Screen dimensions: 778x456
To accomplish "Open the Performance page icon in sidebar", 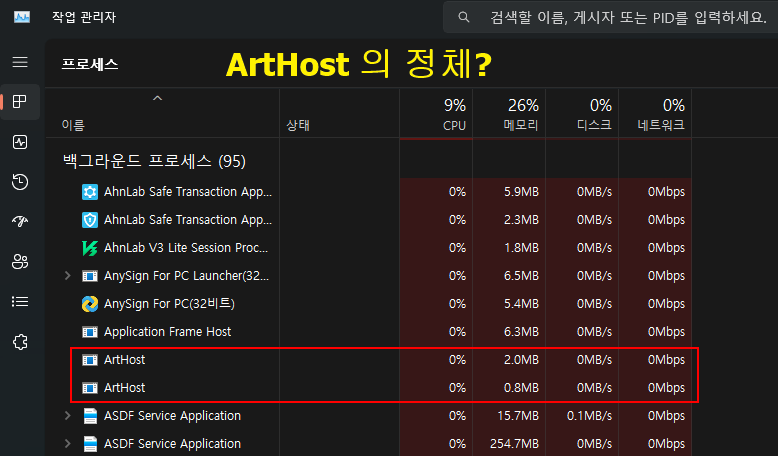I will point(20,142).
